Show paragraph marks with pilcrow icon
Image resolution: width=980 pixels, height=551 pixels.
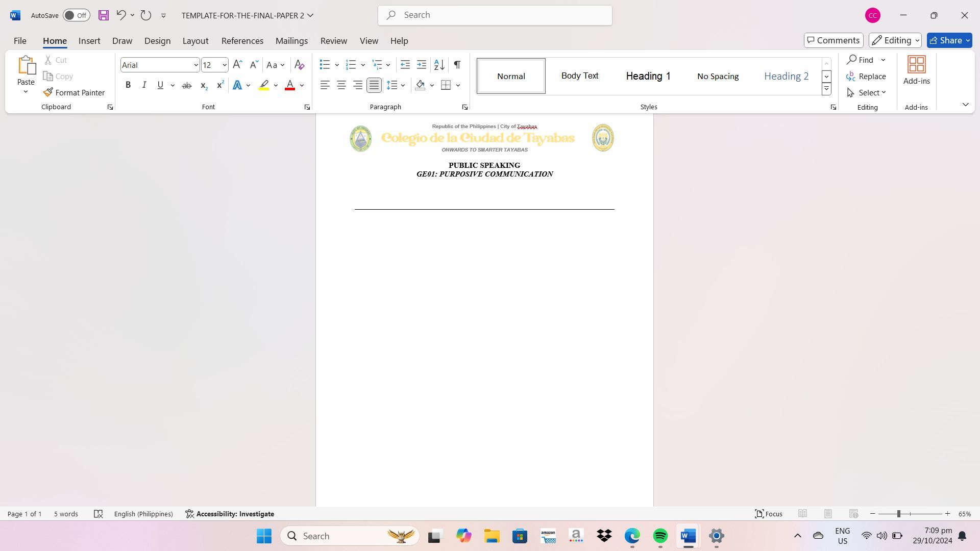point(457,65)
